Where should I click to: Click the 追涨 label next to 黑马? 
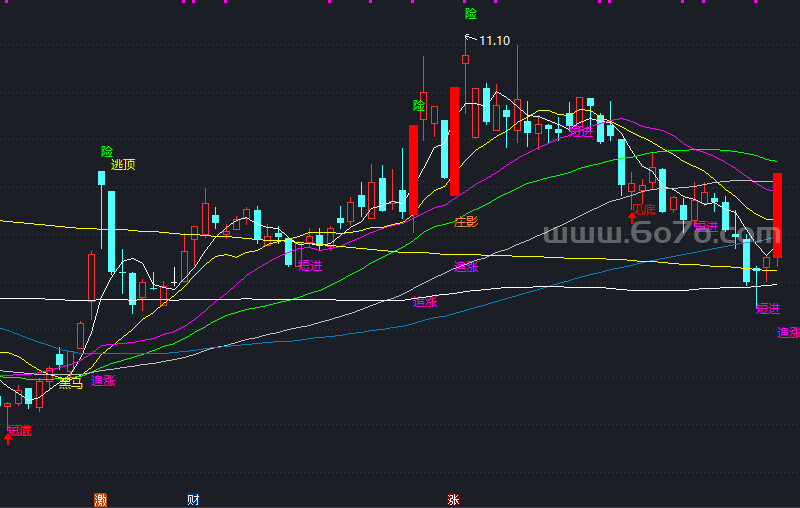[x=103, y=380]
